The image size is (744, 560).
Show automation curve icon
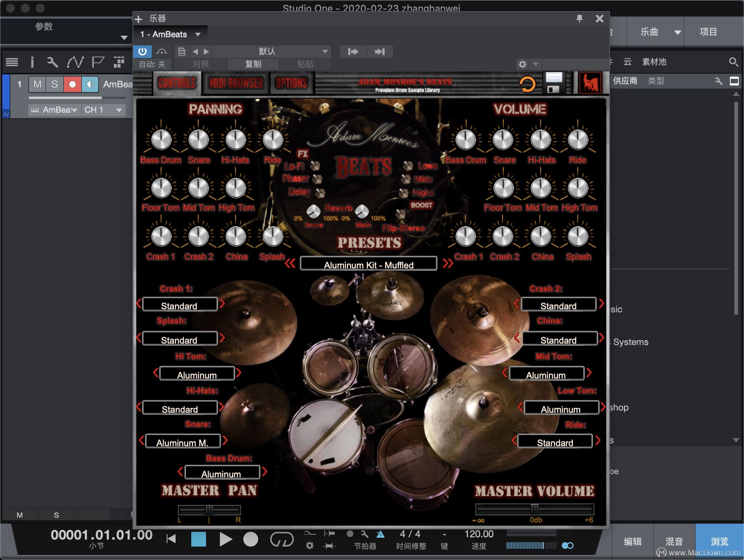pos(75,62)
